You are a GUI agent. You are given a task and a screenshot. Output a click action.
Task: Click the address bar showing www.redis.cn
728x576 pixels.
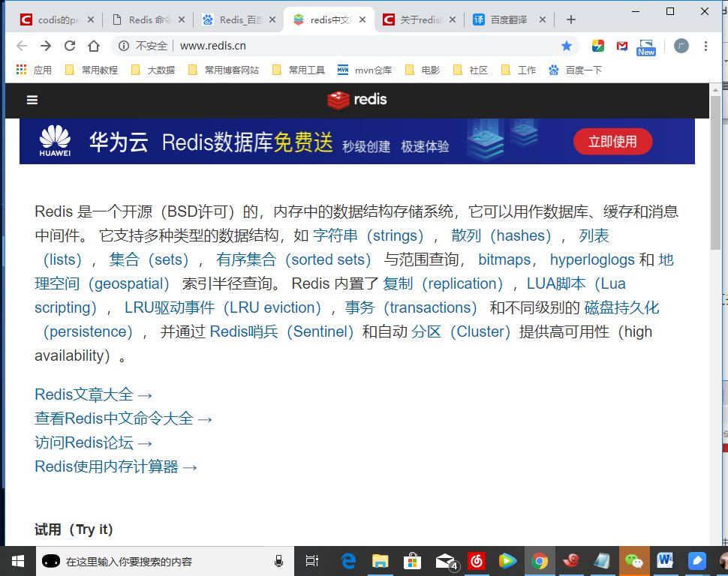point(344,46)
